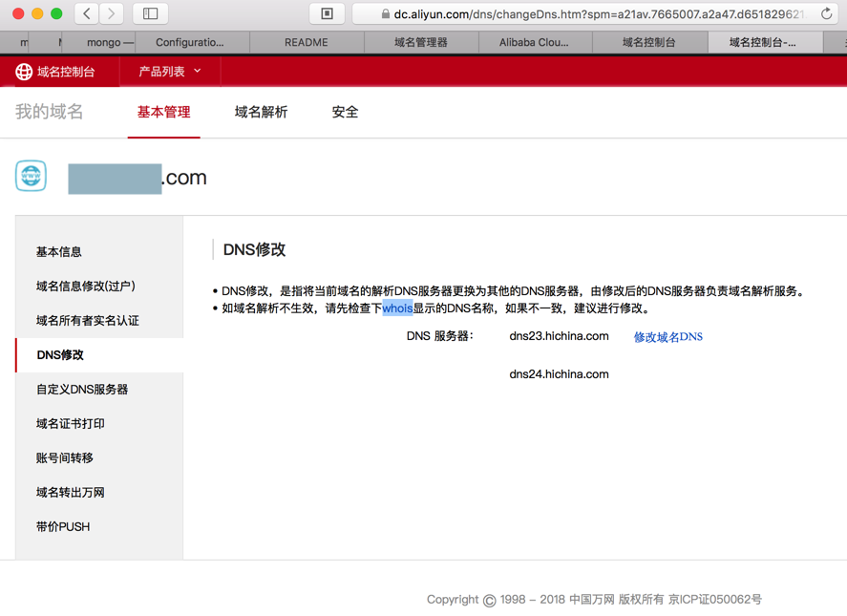Switch to the mongo browser tab

99,42
